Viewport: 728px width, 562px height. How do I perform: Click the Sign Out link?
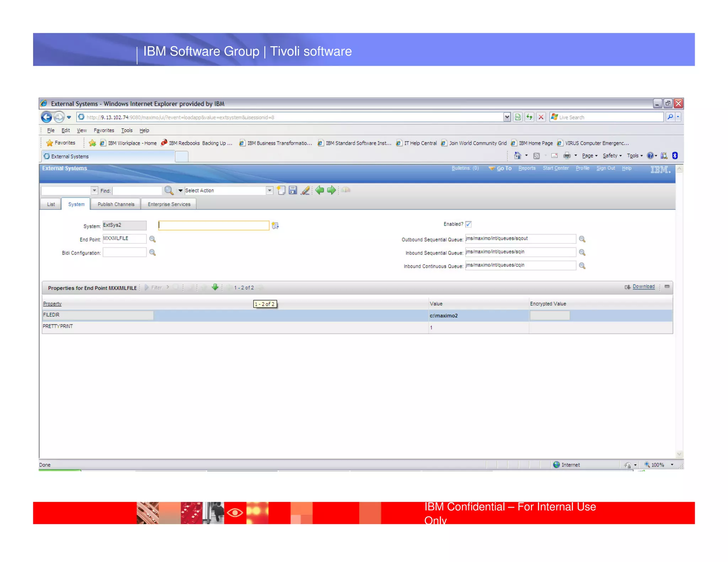pyautogui.click(x=605, y=168)
